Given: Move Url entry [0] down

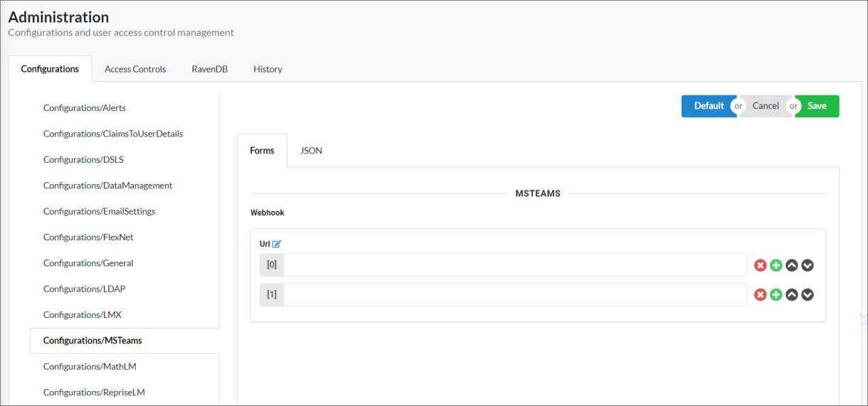Looking at the screenshot, I should coord(808,265).
